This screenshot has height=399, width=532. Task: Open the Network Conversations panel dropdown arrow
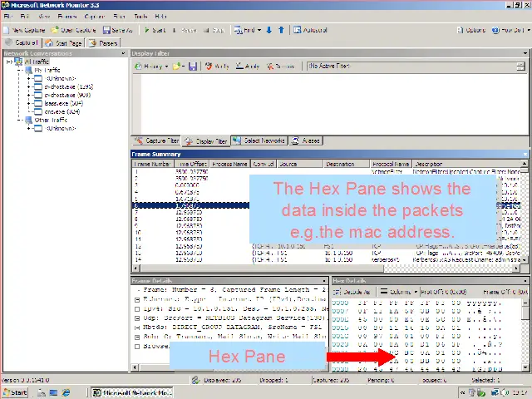pyautogui.click(x=123, y=53)
